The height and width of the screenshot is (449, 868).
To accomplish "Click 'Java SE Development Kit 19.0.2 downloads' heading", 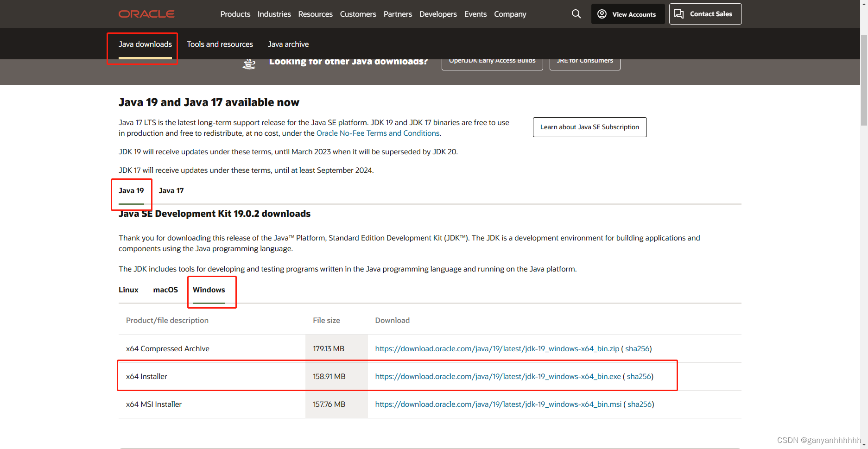I will coord(215,214).
